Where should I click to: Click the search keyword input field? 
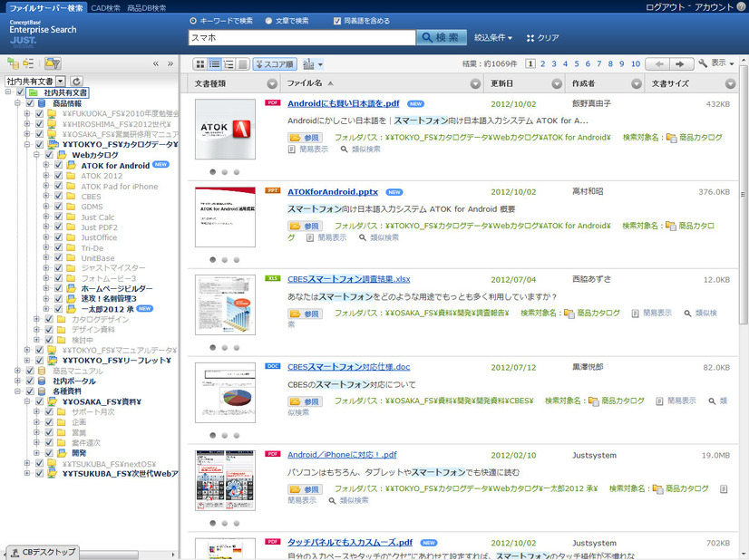pyautogui.click(x=302, y=38)
